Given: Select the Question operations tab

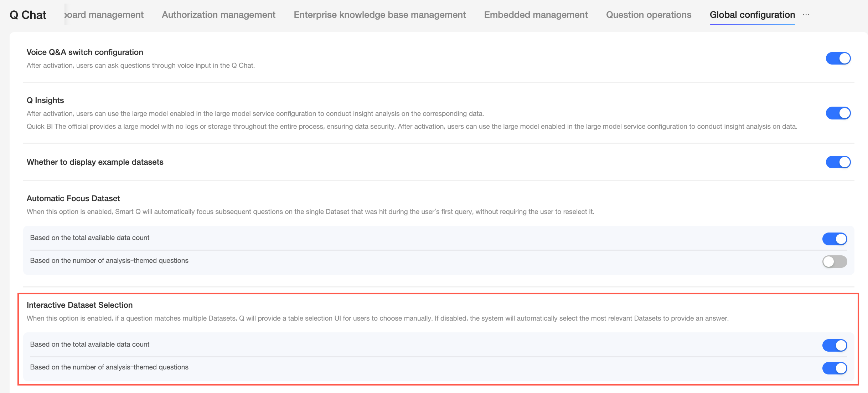Looking at the screenshot, I should coord(649,15).
